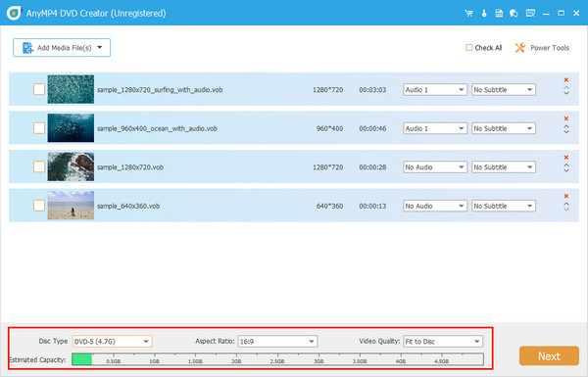The height and width of the screenshot is (377, 588).
Task: Select the beach video thumbnail
Action: 71,206
